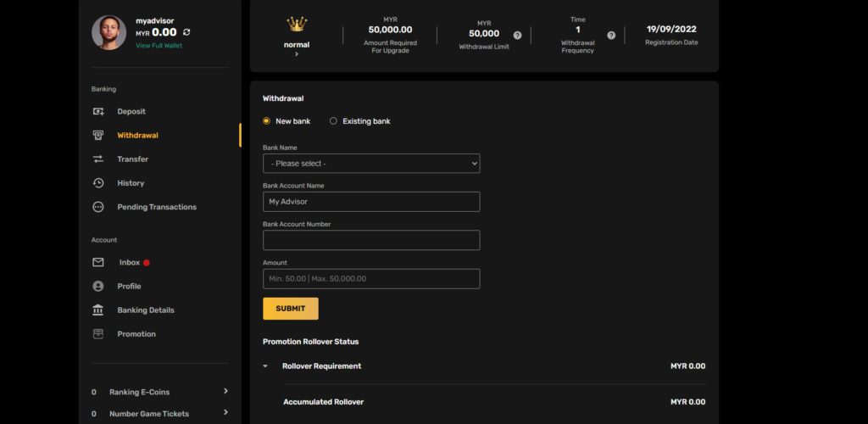Click the myadvisor username text

click(154, 21)
